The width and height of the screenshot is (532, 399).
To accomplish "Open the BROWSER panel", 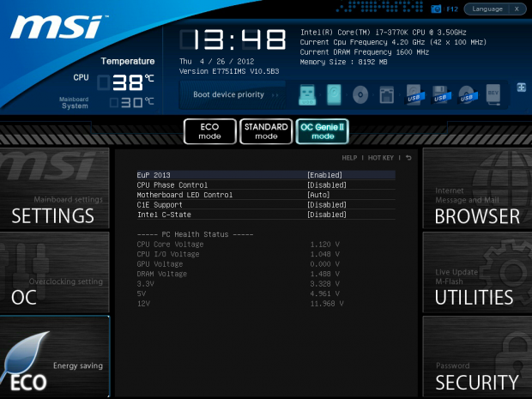I will click(477, 188).
